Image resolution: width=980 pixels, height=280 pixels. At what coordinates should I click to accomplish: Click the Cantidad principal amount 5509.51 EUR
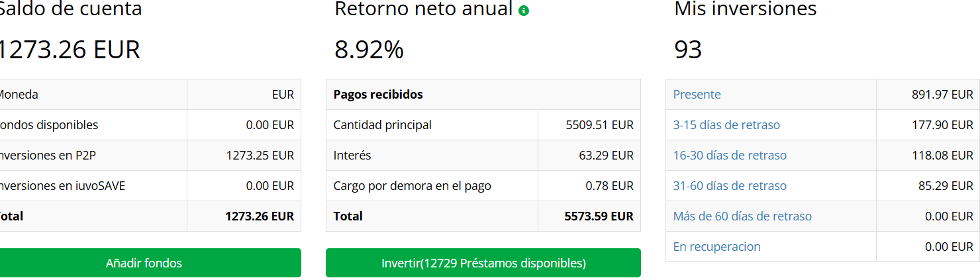click(x=599, y=125)
